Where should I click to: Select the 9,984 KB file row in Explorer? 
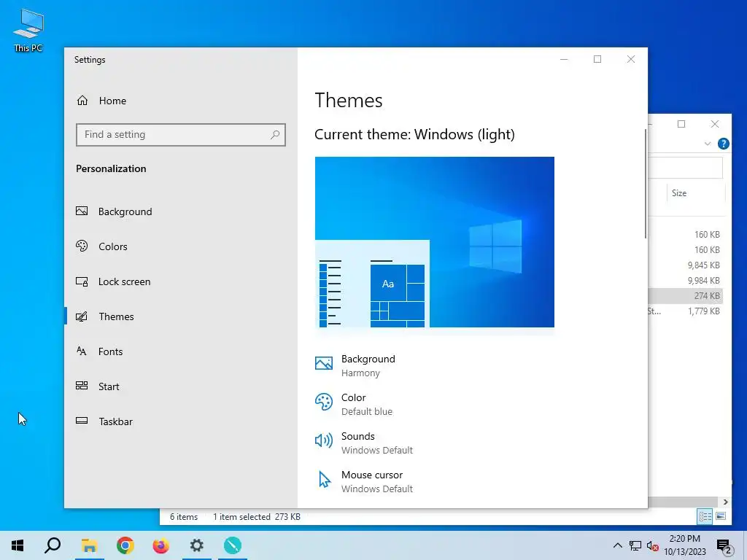coord(686,281)
